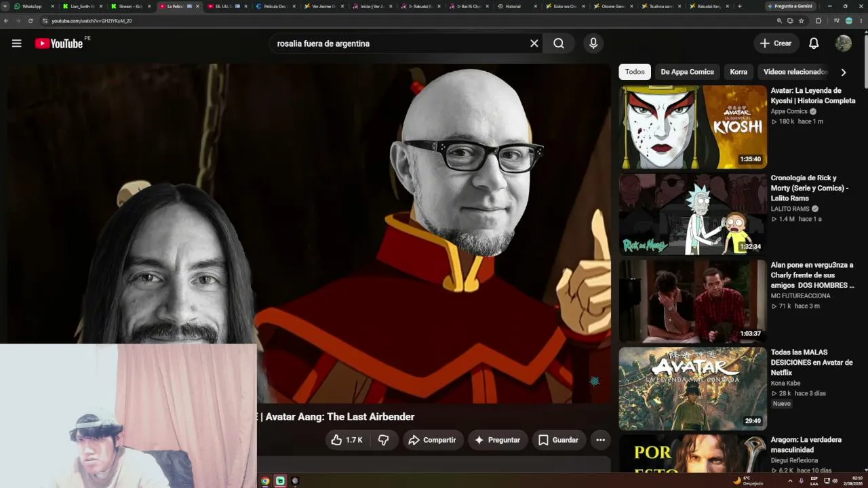Start voice search with microphone
The height and width of the screenshot is (488, 868).
tap(593, 43)
